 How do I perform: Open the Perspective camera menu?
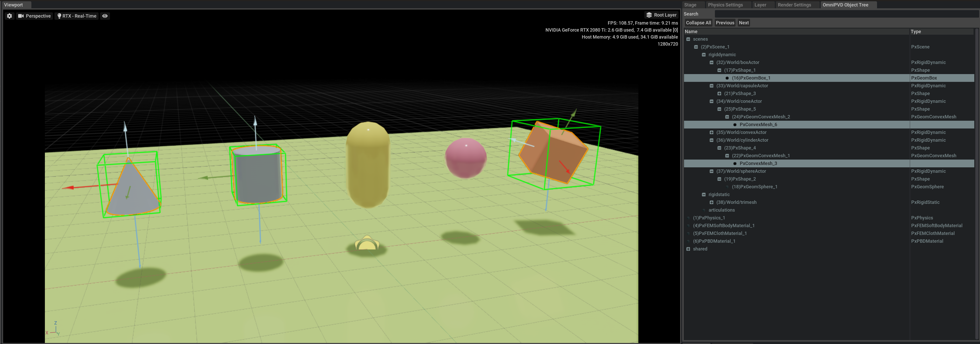pyautogui.click(x=34, y=16)
